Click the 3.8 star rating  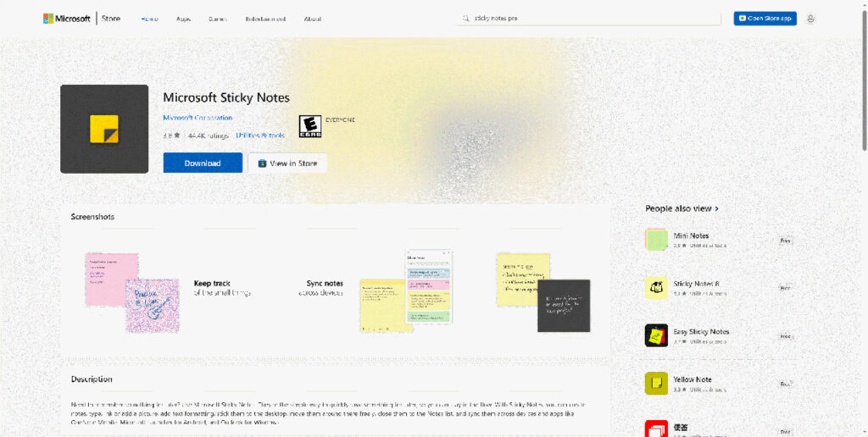171,135
